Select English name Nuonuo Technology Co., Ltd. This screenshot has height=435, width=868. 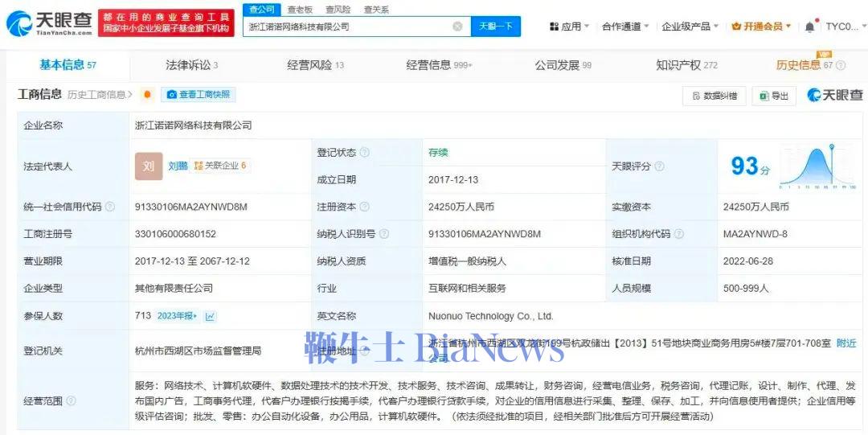point(491,317)
